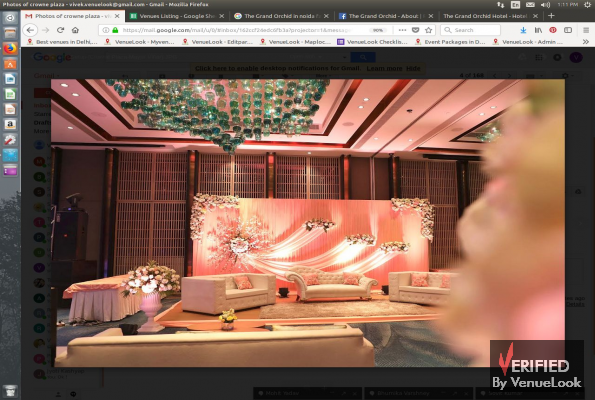Switch to Venues Listing Google Sheets tab

click(x=177, y=16)
